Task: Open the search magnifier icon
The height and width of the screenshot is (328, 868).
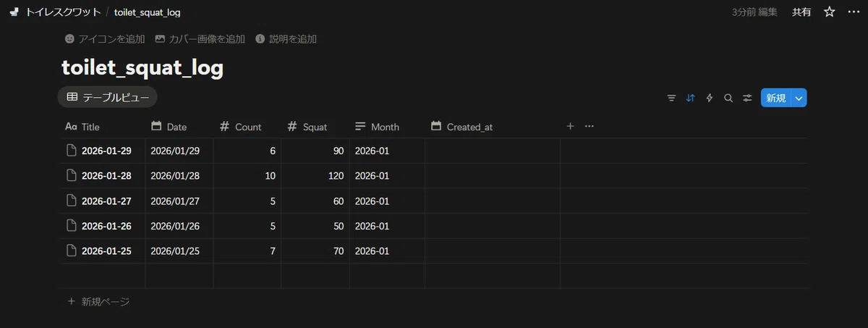Action: (728, 98)
